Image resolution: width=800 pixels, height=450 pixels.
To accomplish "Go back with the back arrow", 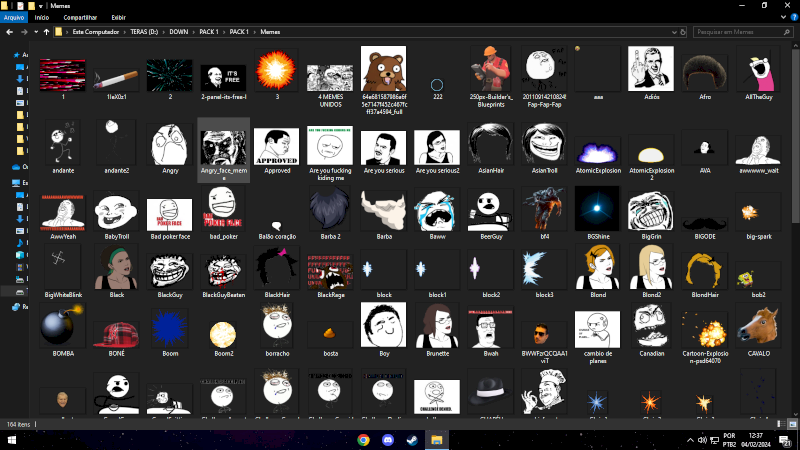I will [x=9, y=32].
